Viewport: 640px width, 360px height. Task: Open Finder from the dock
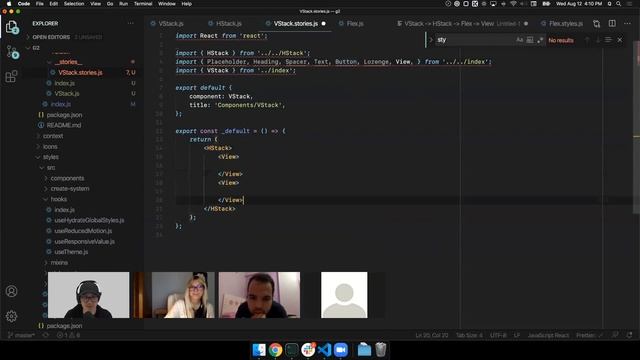click(259, 350)
